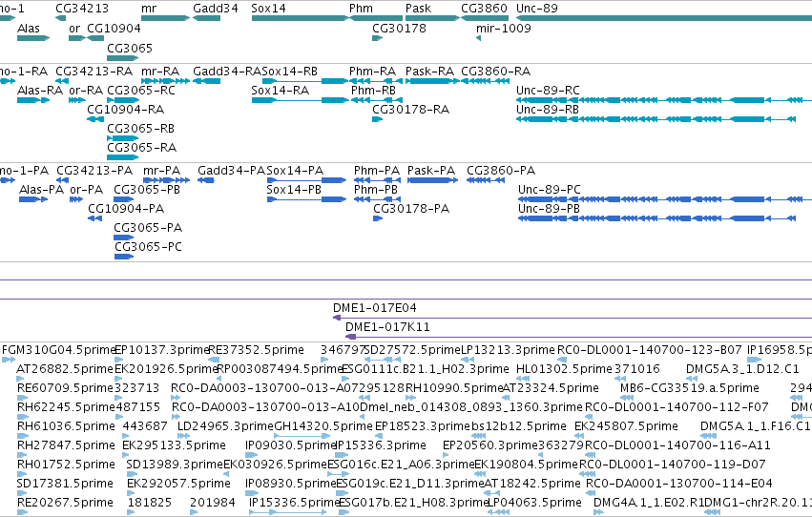Screen dimensions: 812x517
Task: Click protein Unc-89-PC label
Action: pos(550,190)
